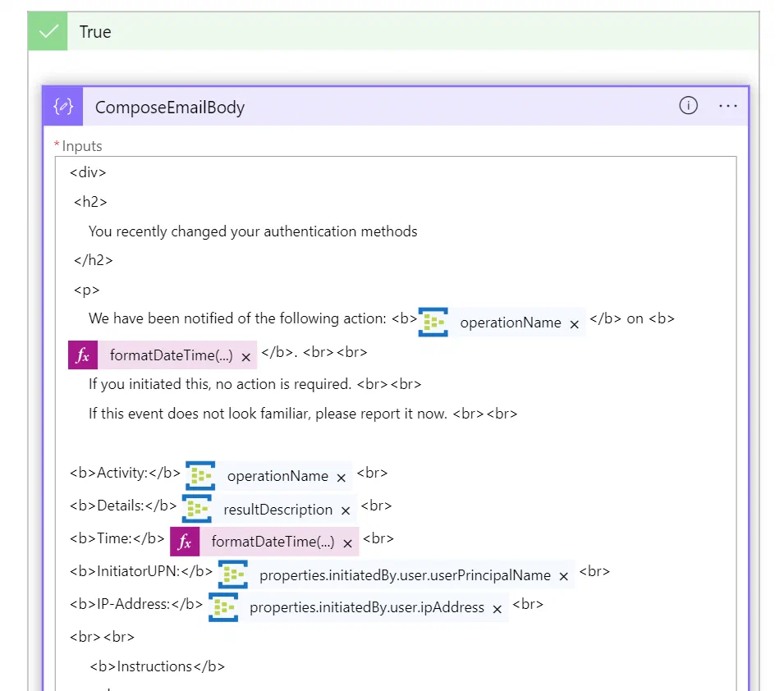The width and height of the screenshot is (784, 691).
Task: Click the 'You recently changed your authentication methods' text
Action: click(253, 231)
